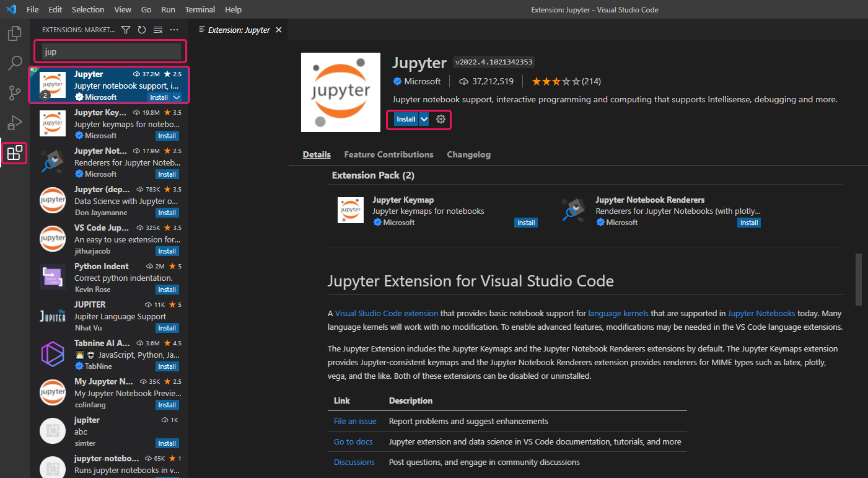Open the Selection menu

coord(88,10)
